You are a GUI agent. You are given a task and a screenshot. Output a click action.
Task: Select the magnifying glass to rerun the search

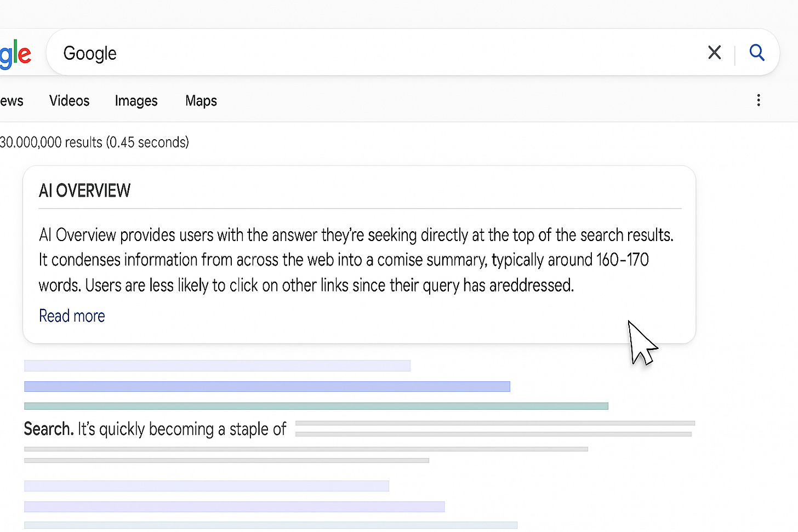757,53
